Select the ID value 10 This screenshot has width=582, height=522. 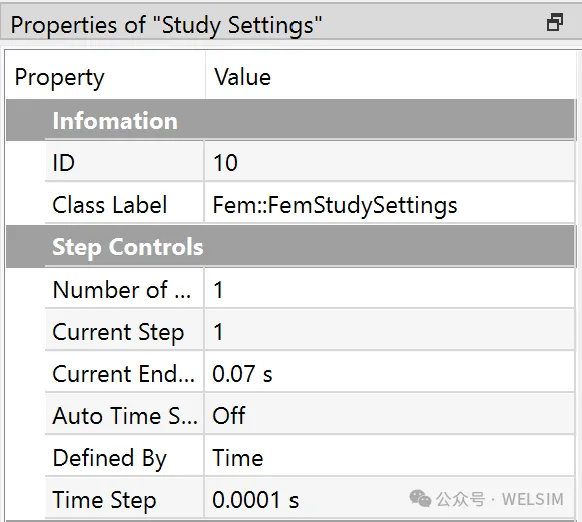(x=389, y=162)
